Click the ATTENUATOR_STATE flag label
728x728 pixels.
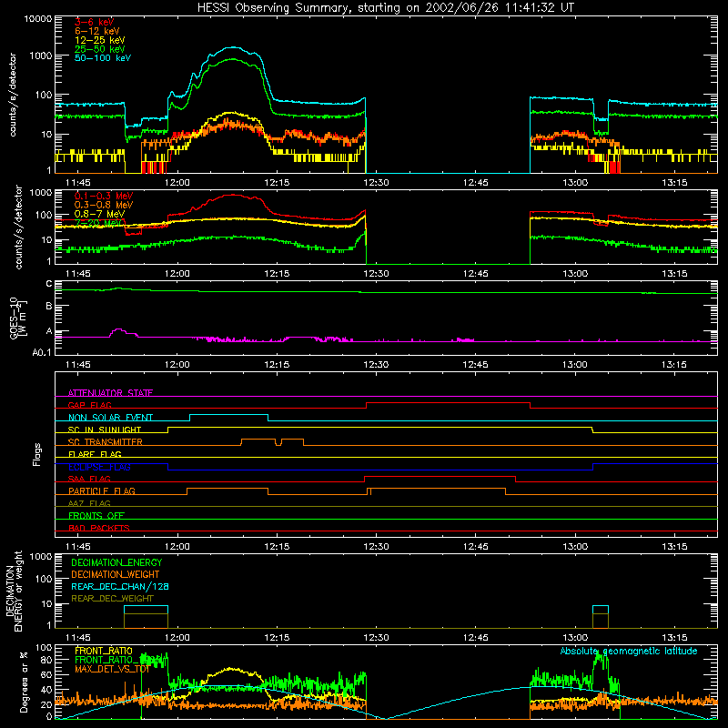point(110,393)
